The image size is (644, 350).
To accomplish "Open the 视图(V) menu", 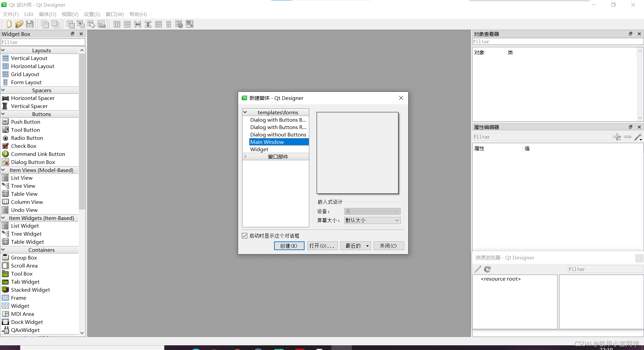I will point(70,14).
